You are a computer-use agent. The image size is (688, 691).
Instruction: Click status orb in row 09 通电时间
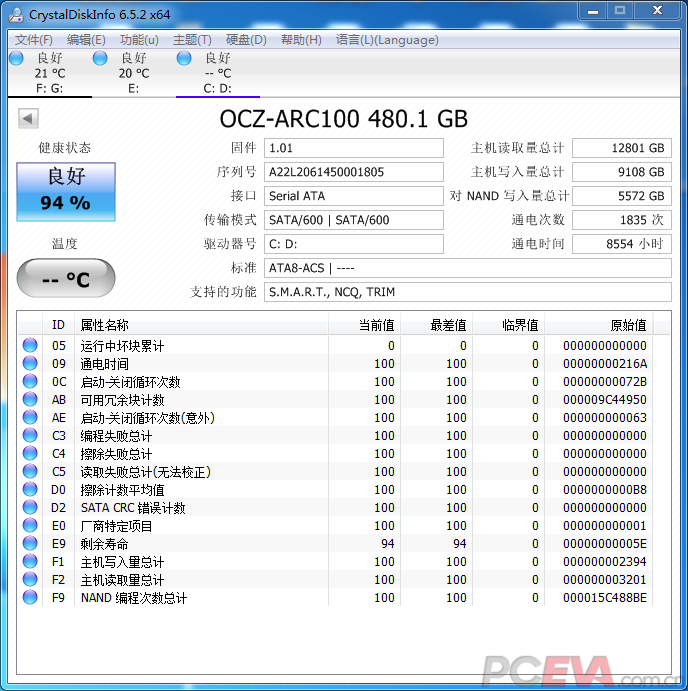(x=30, y=363)
